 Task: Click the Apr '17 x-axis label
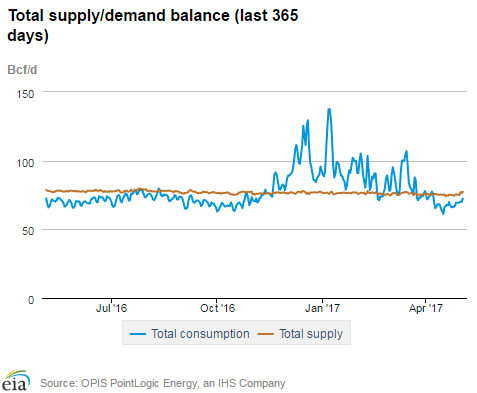pyautogui.click(x=426, y=308)
